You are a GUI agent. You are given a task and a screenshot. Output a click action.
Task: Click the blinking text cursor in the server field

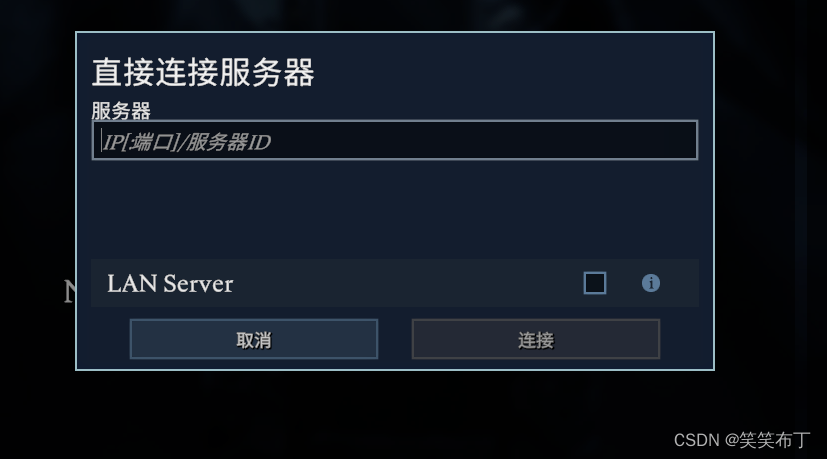(x=101, y=140)
